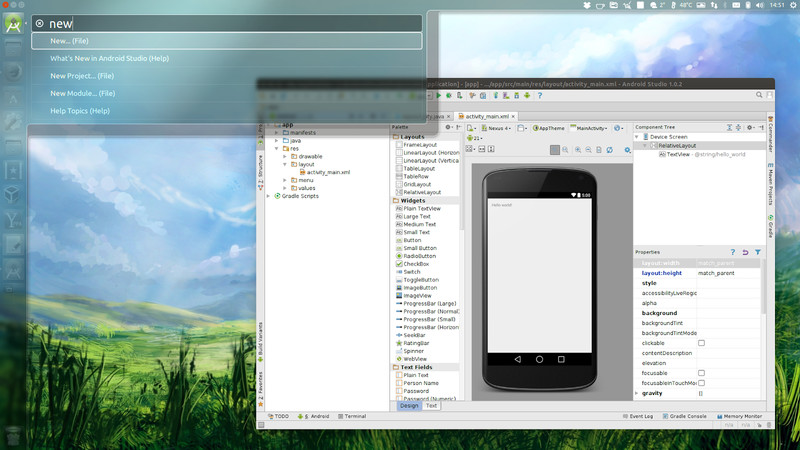Open Memory Monitor
This screenshot has height=450, width=800.
coord(739,416)
